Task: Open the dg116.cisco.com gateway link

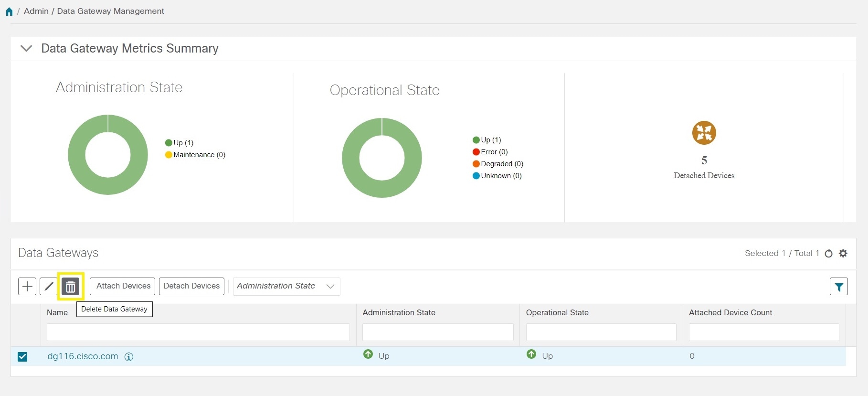Action: pos(83,356)
